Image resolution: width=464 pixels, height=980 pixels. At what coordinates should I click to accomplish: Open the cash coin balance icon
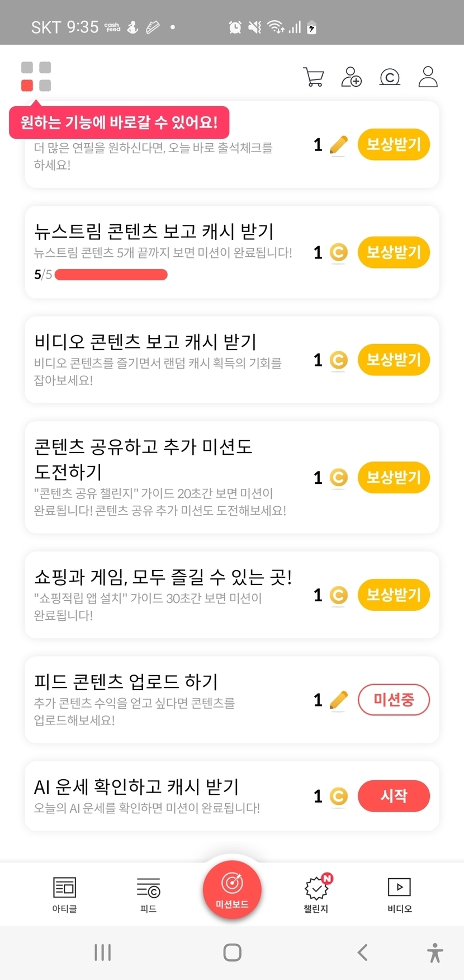390,77
